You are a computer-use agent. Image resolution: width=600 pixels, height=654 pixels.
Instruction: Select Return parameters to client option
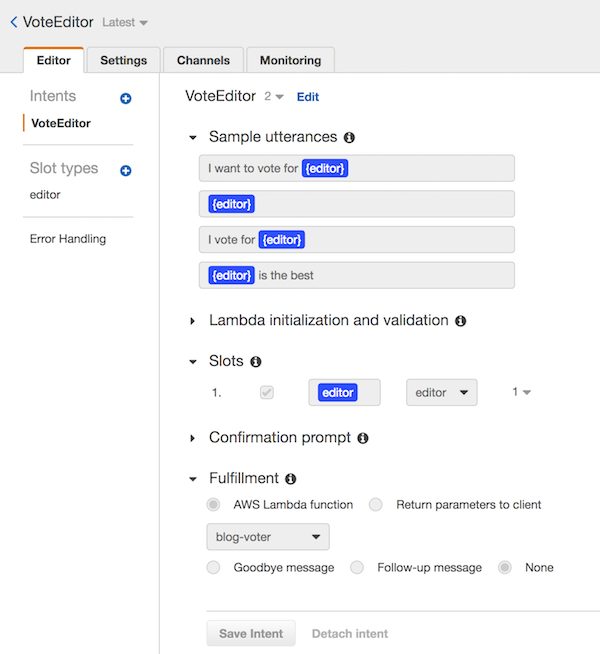[x=375, y=505]
